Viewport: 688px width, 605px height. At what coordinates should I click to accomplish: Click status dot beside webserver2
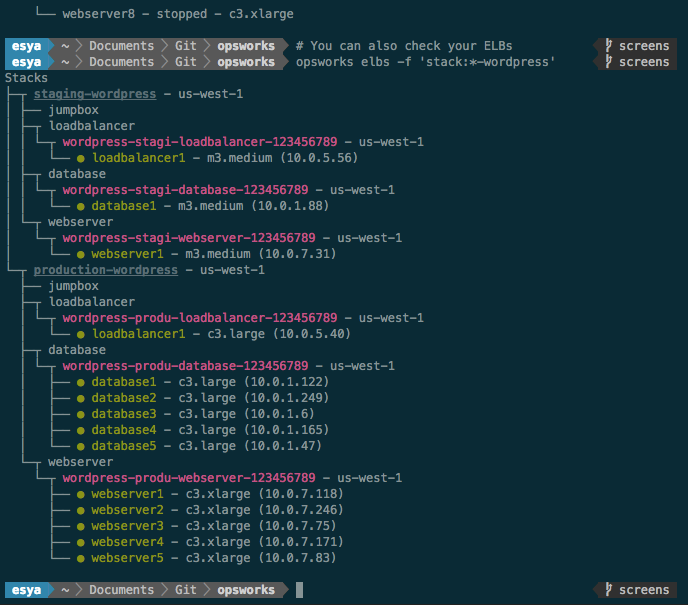click(81, 511)
